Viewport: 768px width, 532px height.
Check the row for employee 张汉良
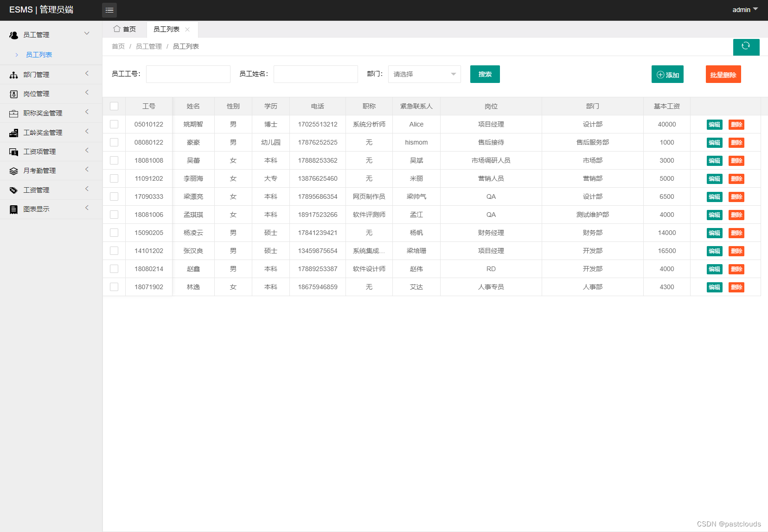114,251
